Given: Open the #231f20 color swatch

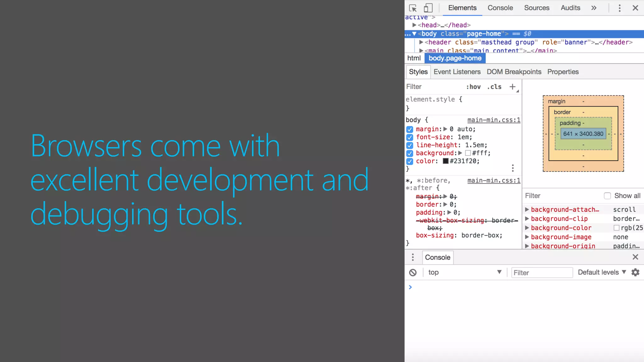Looking at the screenshot, I should pos(446,161).
